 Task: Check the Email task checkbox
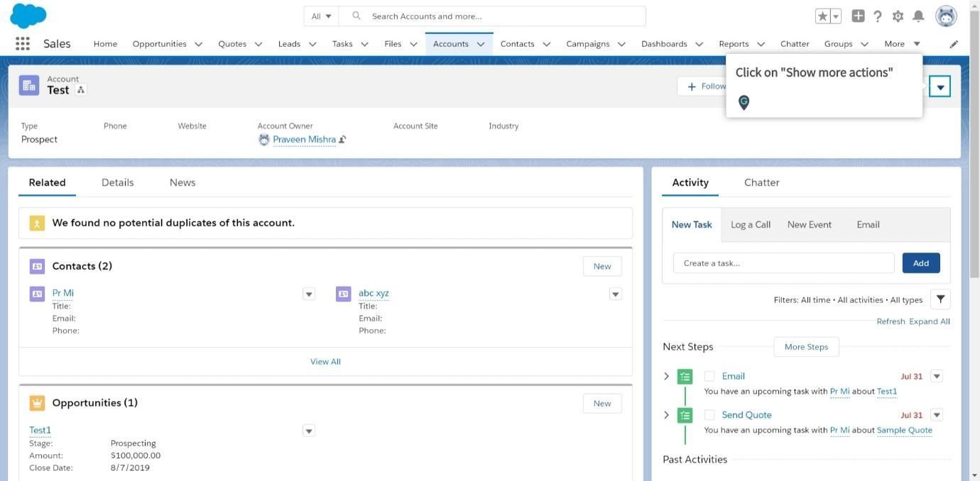(x=709, y=376)
